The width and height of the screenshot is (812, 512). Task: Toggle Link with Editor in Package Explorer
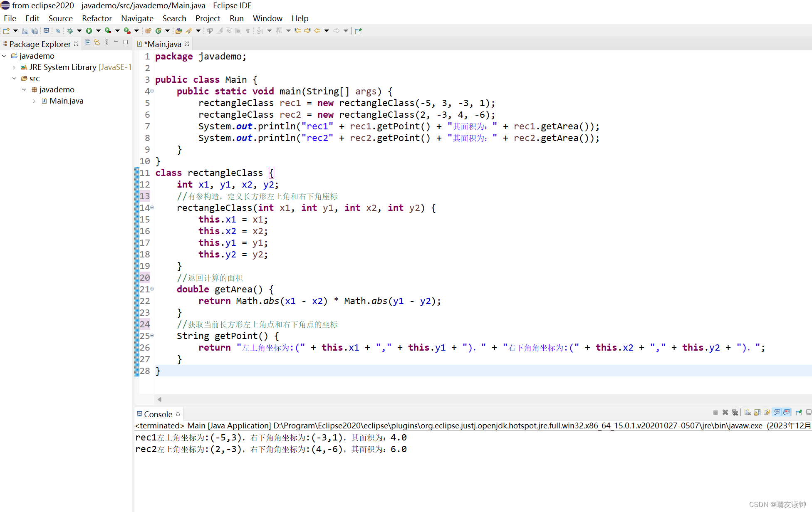click(97, 42)
